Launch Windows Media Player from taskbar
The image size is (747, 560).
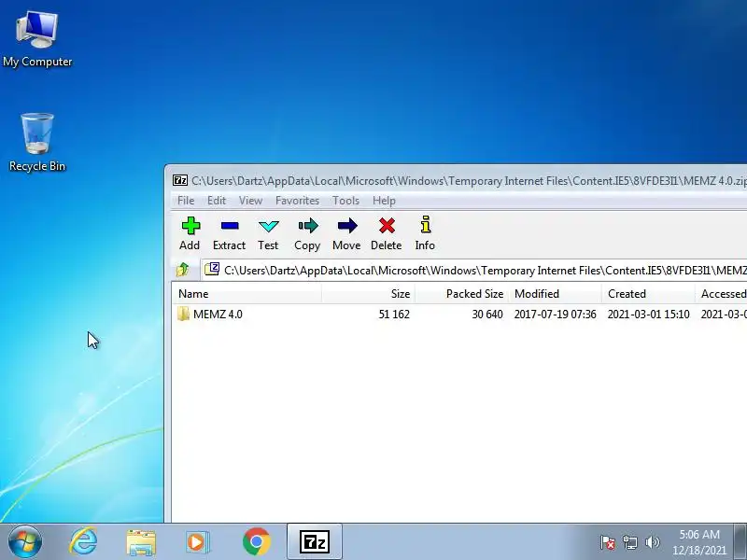pos(197,542)
